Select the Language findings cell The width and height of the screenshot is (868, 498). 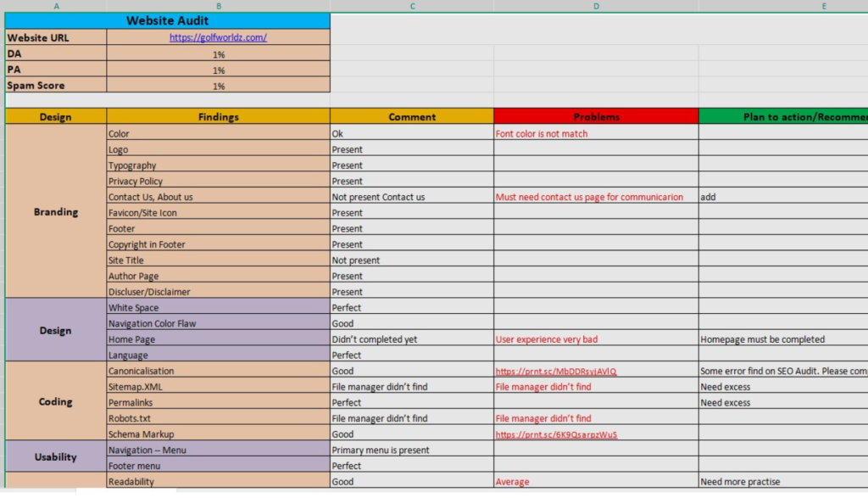(x=218, y=355)
